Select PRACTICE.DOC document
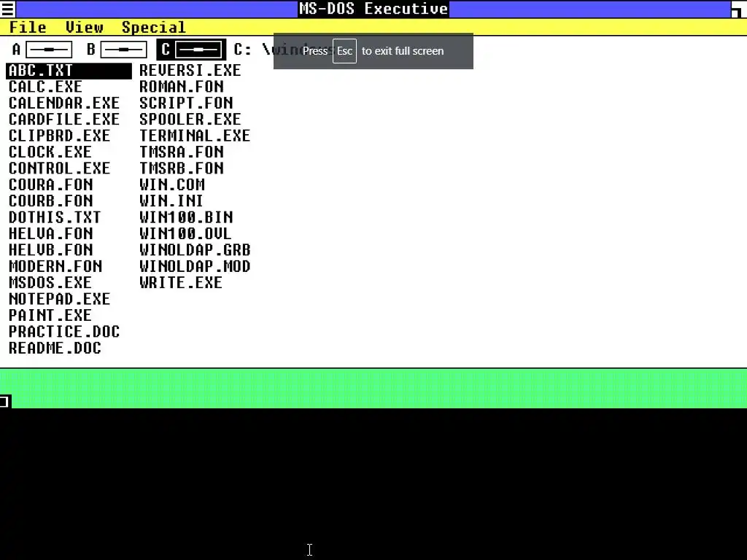 coord(64,332)
